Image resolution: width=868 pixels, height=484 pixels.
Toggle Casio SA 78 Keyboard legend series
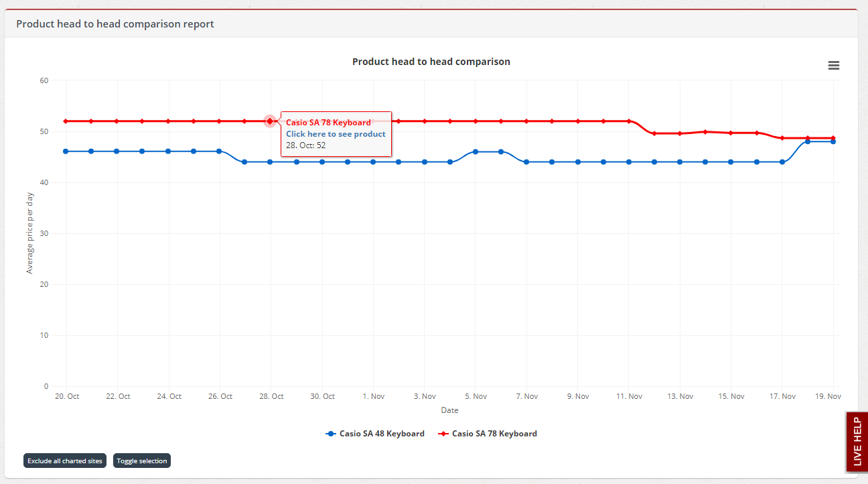(488, 434)
